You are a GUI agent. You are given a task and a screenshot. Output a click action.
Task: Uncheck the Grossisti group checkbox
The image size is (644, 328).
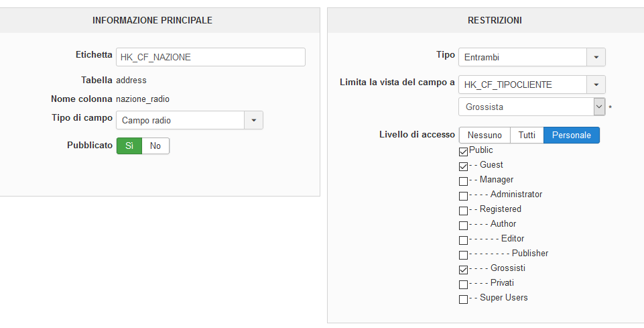pyautogui.click(x=464, y=270)
